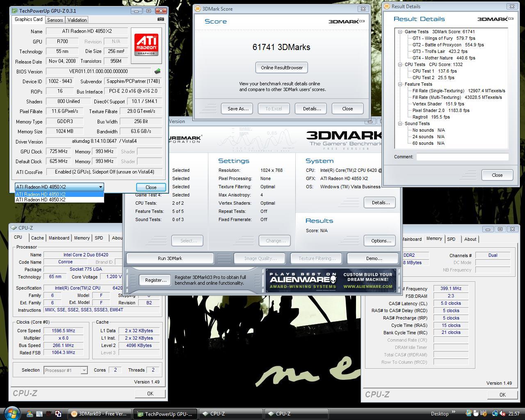Click the Windows Sidebar tray icon
The width and height of the screenshot is (525, 420).
coord(469,413)
